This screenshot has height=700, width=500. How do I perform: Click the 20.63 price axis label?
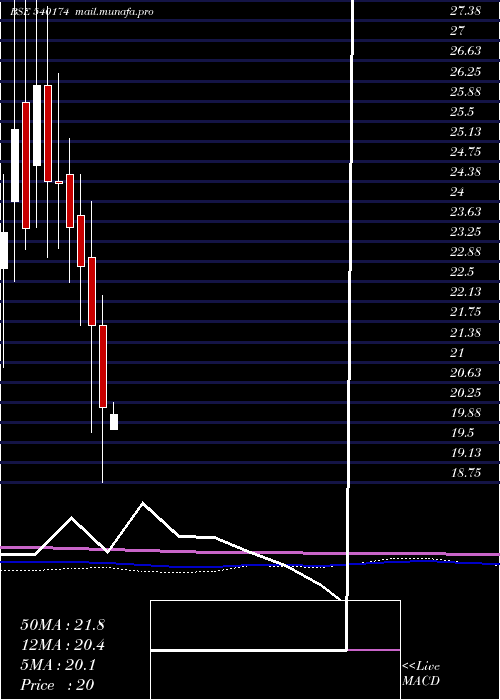(x=465, y=373)
